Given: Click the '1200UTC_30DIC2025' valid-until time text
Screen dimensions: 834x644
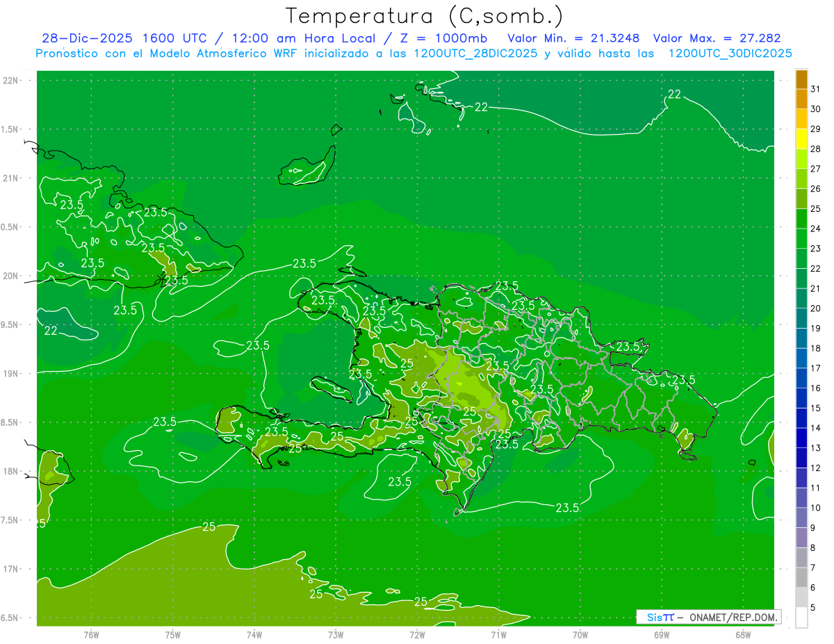Looking at the screenshot, I should (x=730, y=53).
